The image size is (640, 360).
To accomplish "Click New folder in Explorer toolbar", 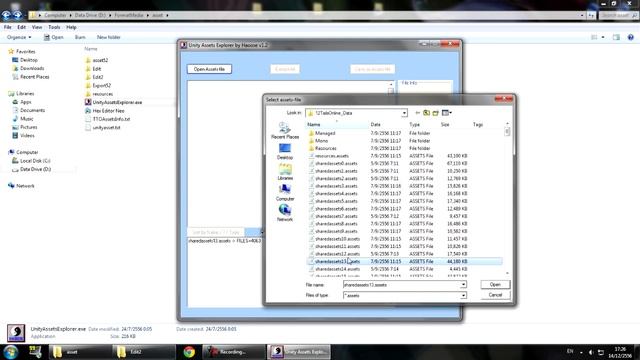I will pyautogui.click(x=109, y=37).
